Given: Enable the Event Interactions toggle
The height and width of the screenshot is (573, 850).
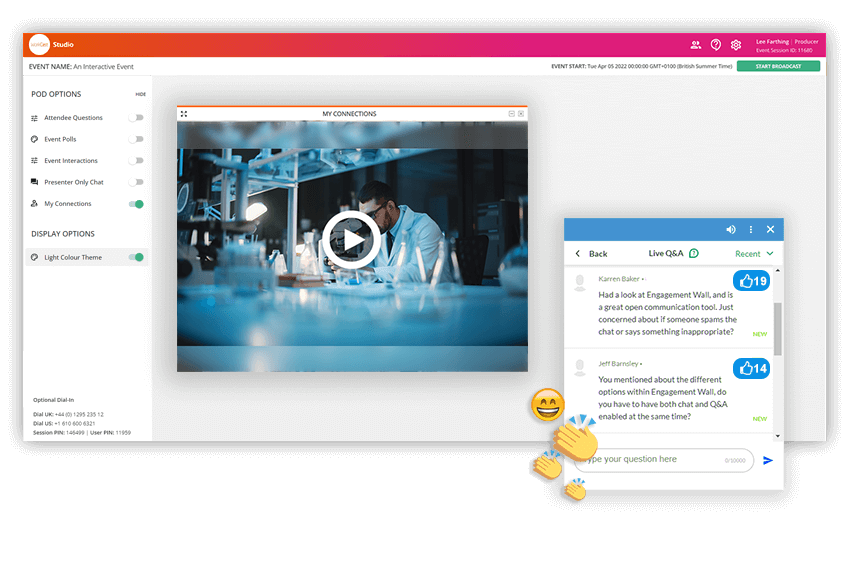Looking at the screenshot, I should coord(136,160).
